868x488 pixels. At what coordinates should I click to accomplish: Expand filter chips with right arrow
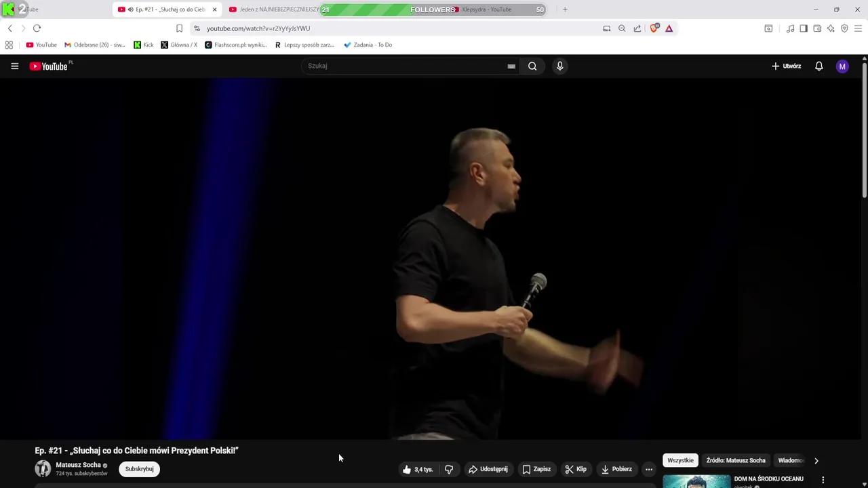point(816,460)
